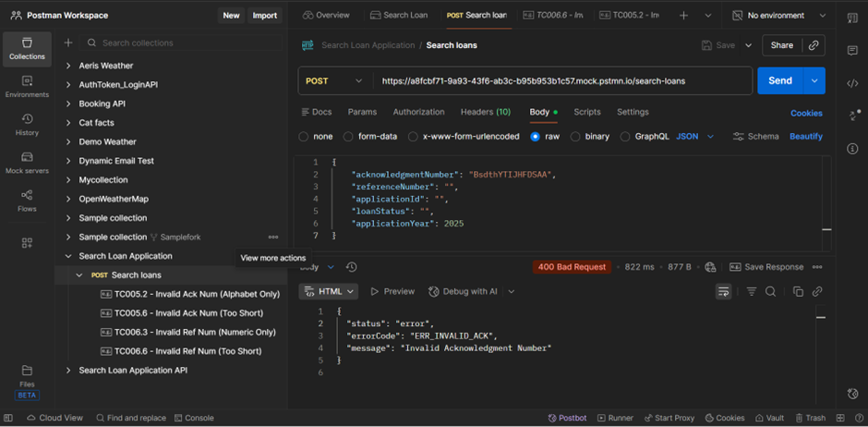Collapse the Search Loan Application collection

point(68,256)
